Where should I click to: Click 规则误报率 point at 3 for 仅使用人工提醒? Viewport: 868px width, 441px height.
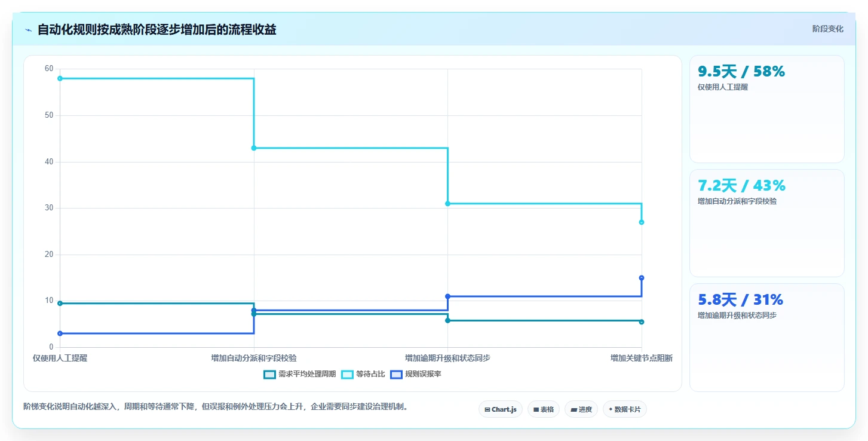pos(60,333)
